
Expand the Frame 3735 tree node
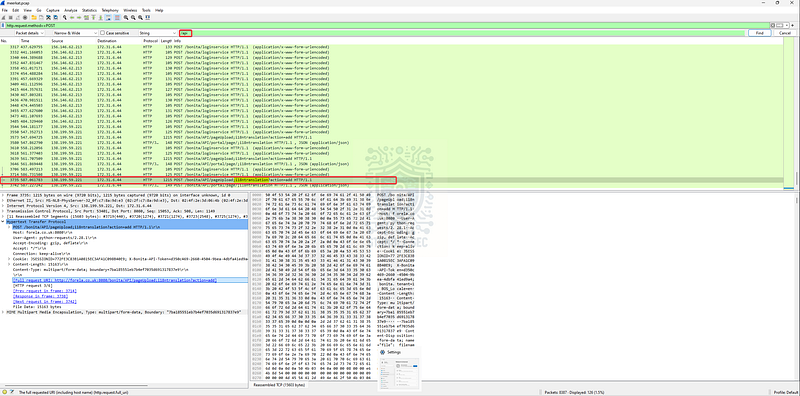[3, 195]
